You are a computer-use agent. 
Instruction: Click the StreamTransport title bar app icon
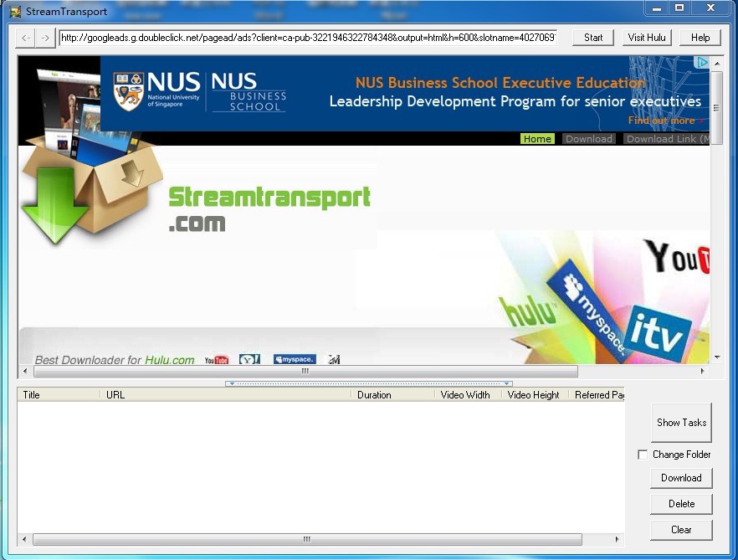click(x=14, y=12)
